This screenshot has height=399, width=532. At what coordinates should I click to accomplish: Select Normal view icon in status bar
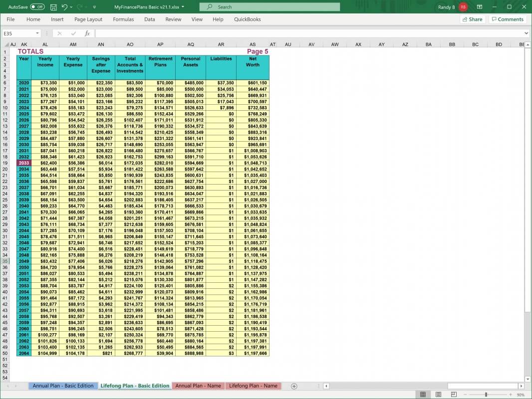click(x=423, y=395)
